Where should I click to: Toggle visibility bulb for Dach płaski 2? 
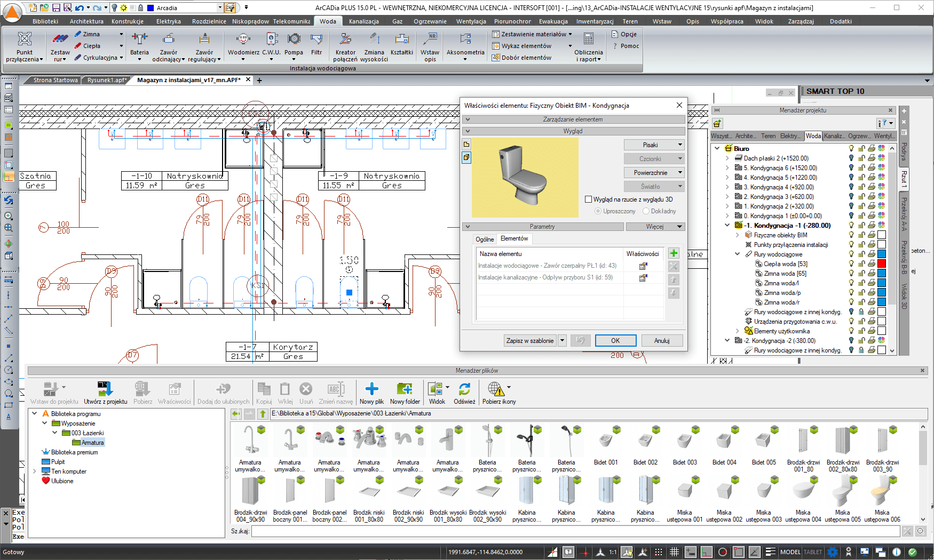[x=851, y=158]
